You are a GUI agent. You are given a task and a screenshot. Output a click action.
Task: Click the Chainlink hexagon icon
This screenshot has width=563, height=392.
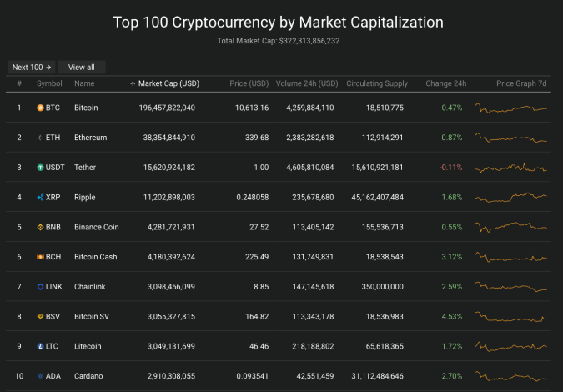40,286
